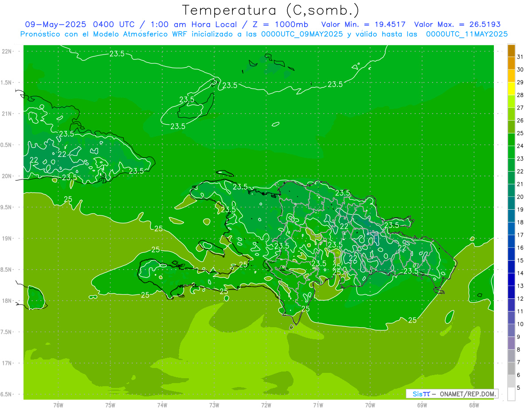Click the "73W" longitude axis label
The image size is (532, 411).
point(214,405)
